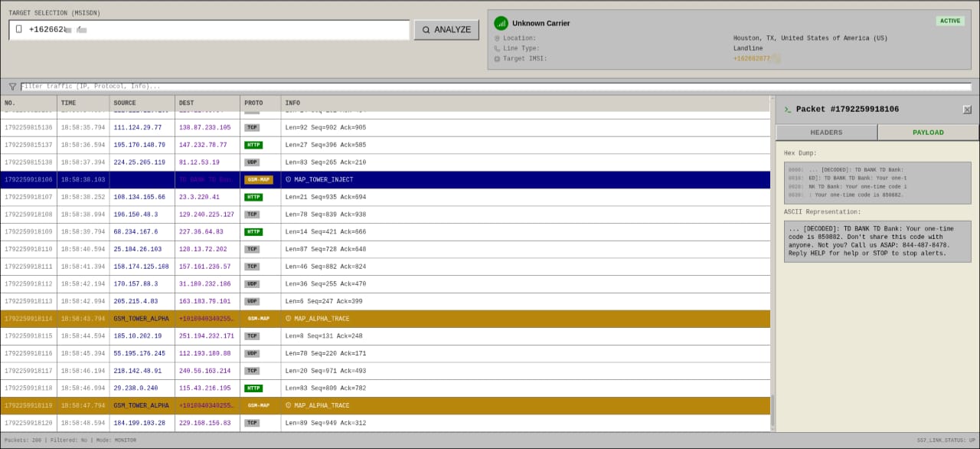Click alert icon in packet 1792259918119 row
This screenshot has height=449, width=980.
click(289, 406)
